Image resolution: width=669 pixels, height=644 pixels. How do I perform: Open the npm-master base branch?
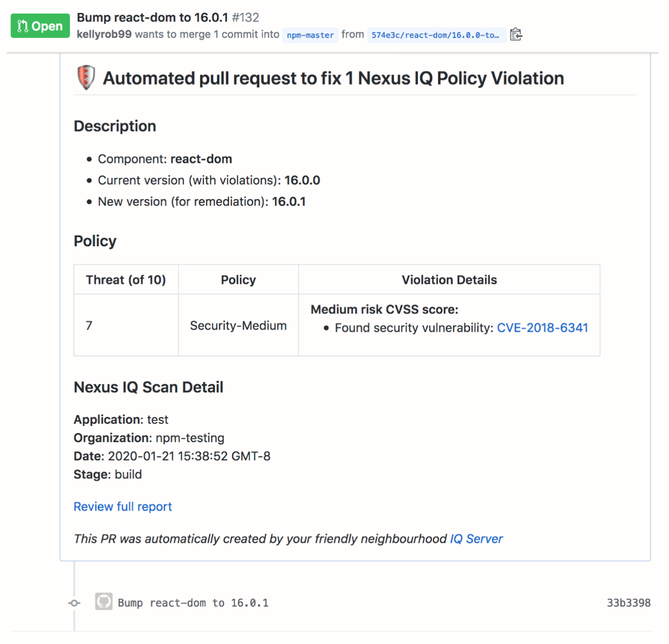[310, 35]
